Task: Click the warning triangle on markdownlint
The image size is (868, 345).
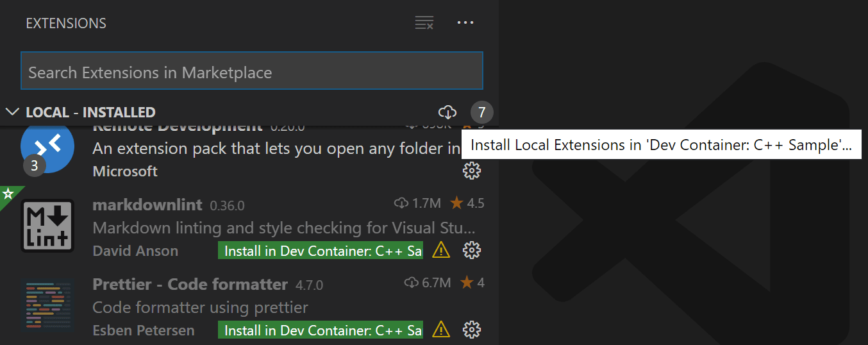Action: pyautogui.click(x=441, y=250)
